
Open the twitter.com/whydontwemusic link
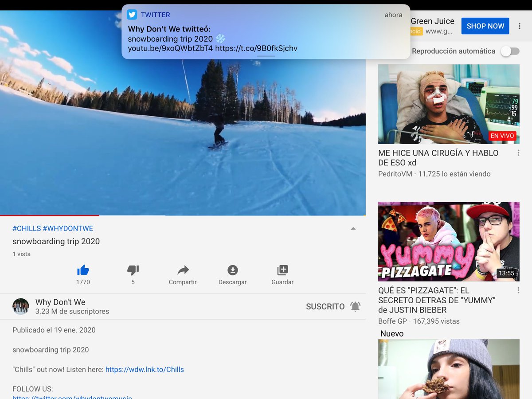point(72,397)
